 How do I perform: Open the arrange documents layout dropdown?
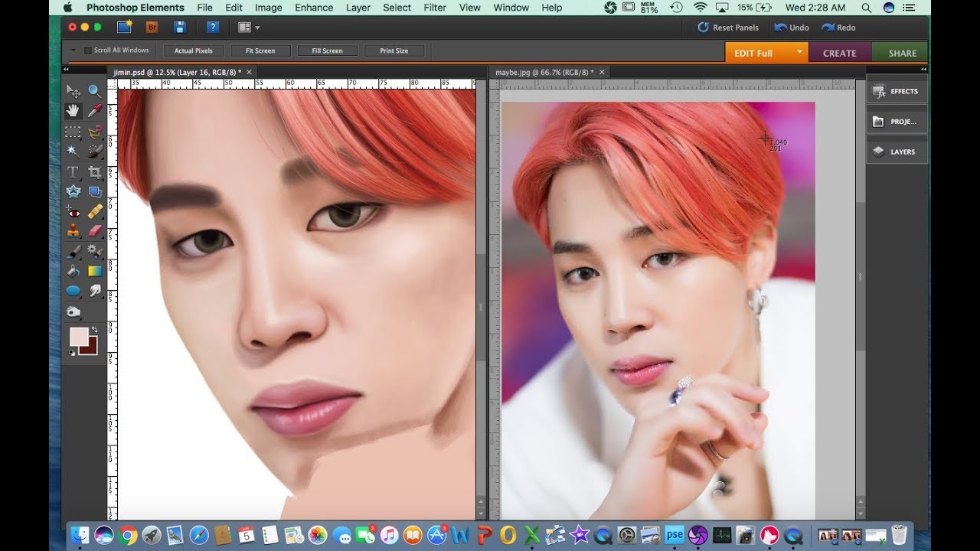point(249,28)
